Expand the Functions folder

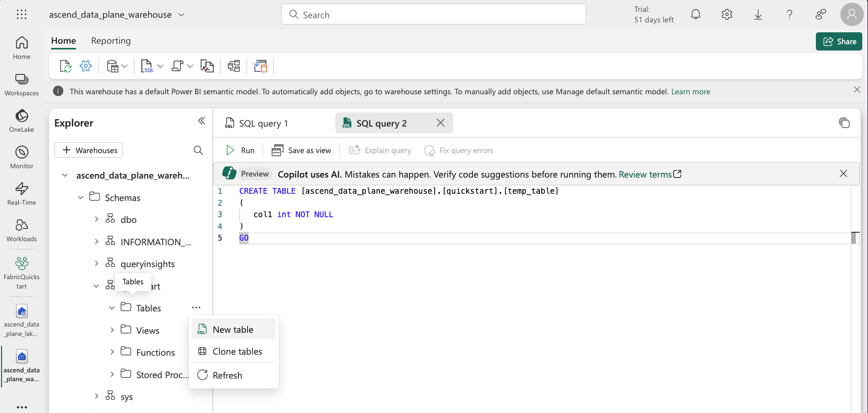[112, 352]
